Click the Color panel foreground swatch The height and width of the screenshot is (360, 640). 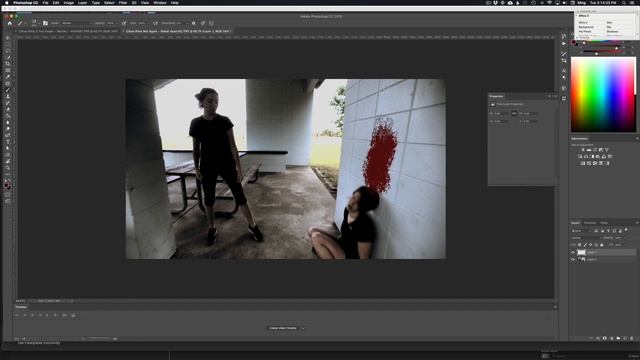[574, 42]
